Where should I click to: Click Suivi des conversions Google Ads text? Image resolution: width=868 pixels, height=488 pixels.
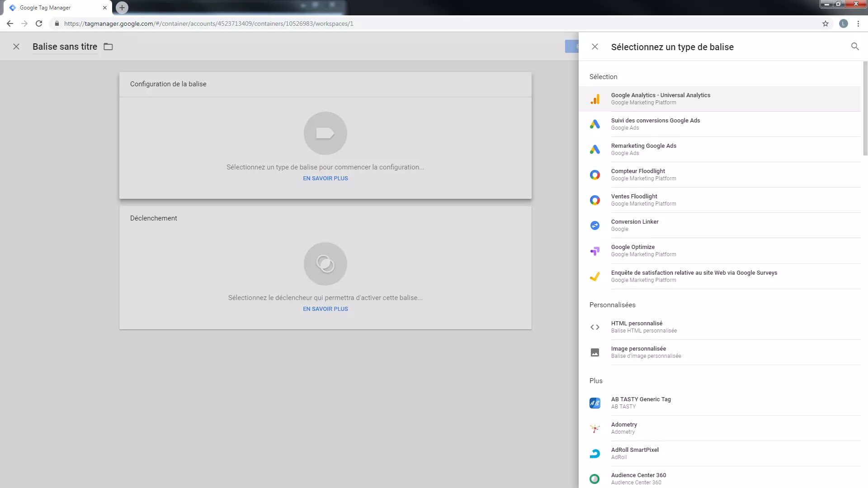click(656, 121)
